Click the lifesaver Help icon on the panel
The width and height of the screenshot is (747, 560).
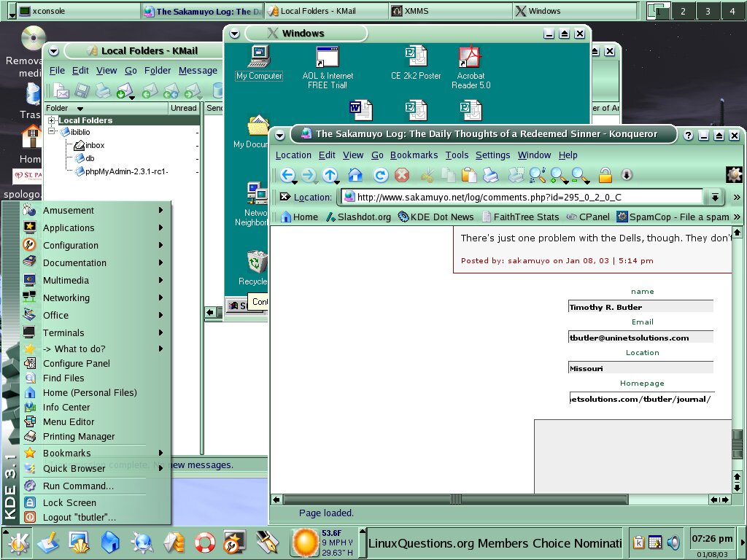point(205,542)
